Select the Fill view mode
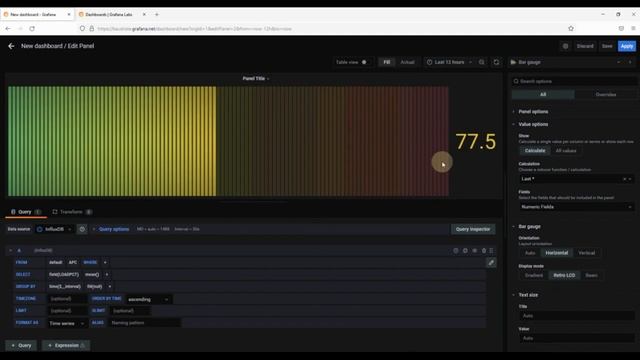The width and height of the screenshot is (640, 360). pos(387,62)
